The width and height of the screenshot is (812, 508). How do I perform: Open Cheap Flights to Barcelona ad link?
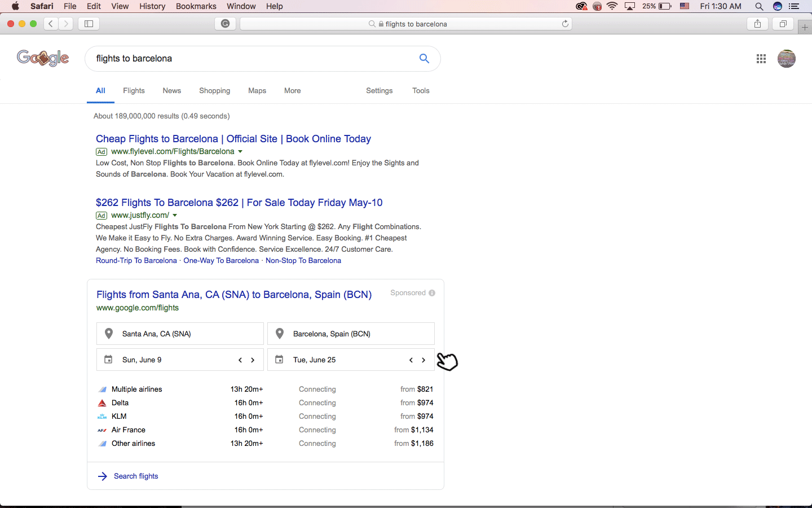[233, 139]
